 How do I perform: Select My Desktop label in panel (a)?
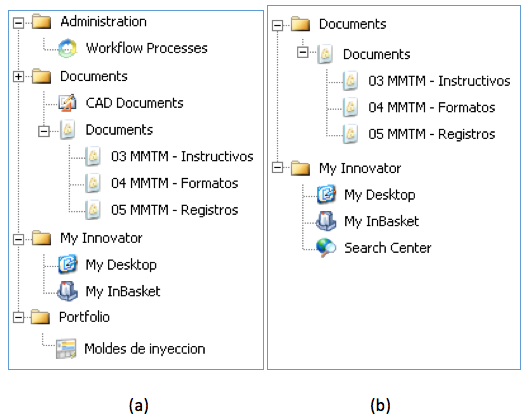[121, 265]
